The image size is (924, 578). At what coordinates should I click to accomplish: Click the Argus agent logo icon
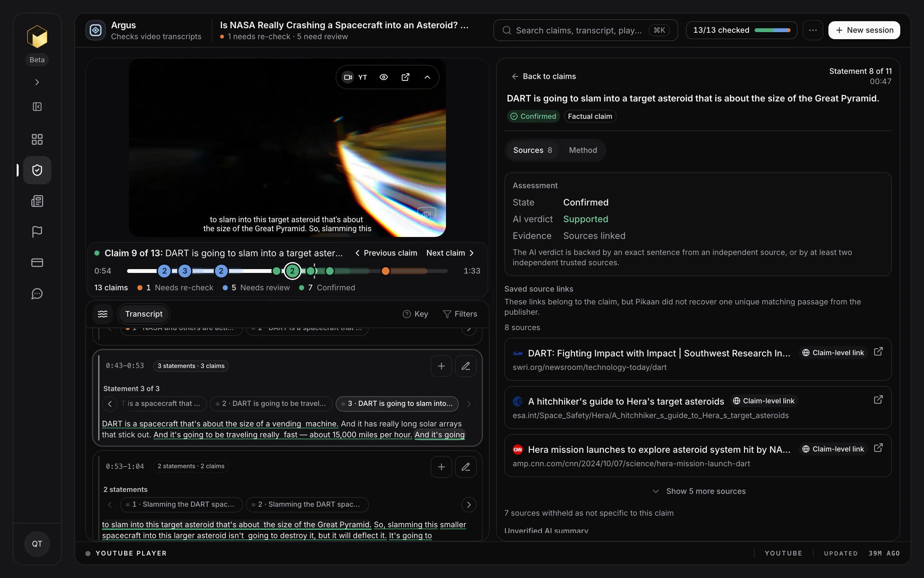(x=96, y=30)
